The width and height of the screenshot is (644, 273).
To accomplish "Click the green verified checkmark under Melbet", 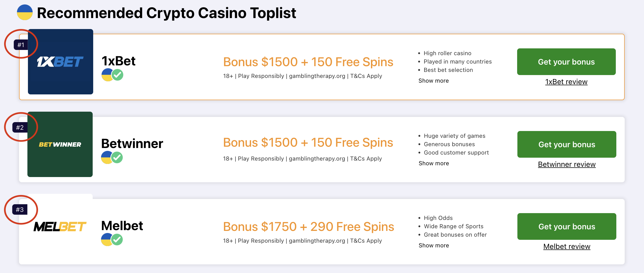I will (x=117, y=240).
